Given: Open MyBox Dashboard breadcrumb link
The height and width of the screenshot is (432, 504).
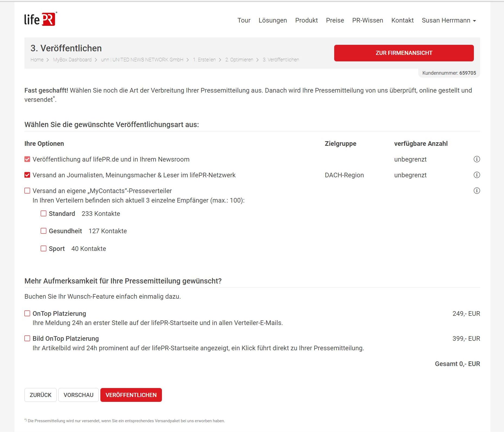Looking at the screenshot, I should 72,60.
